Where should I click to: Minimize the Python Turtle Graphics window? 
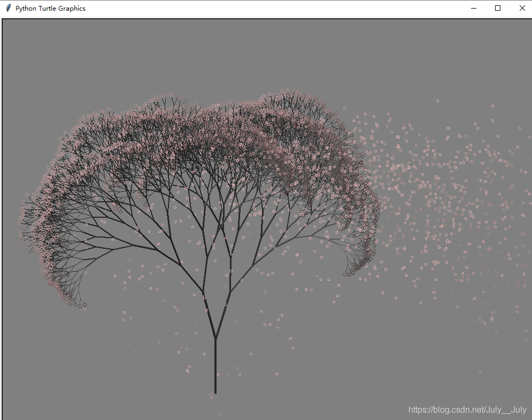pos(474,8)
